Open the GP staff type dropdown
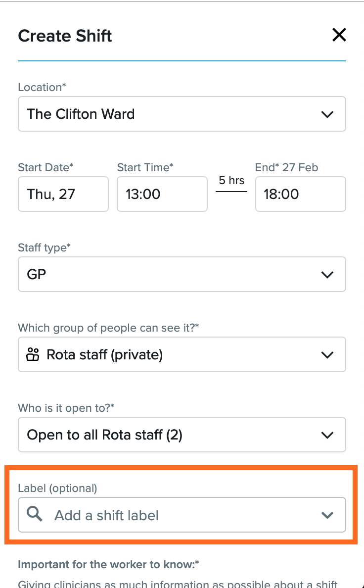This screenshot has width=364, height=588. point(182,274)
